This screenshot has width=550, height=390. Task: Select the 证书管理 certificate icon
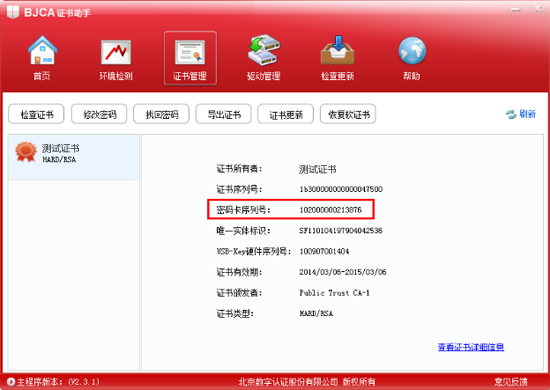pyautogui.click(x=190, y=53)
